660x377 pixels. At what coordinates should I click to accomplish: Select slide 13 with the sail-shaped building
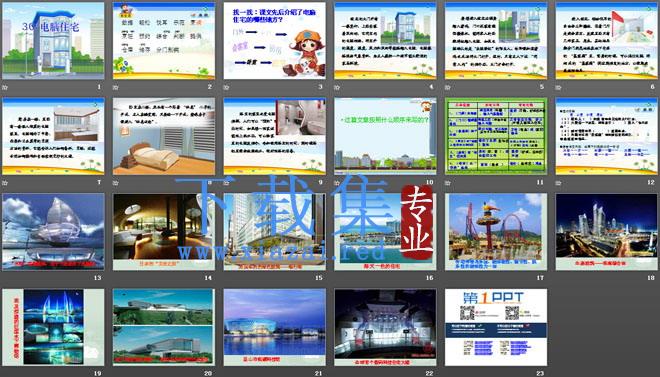[x=53, y=232]
